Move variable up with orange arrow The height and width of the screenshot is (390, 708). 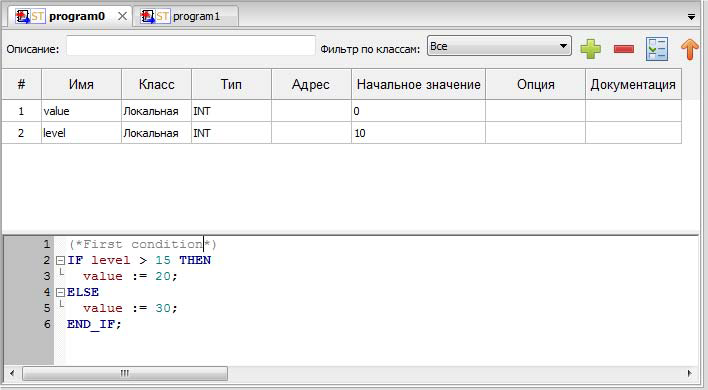689,49
